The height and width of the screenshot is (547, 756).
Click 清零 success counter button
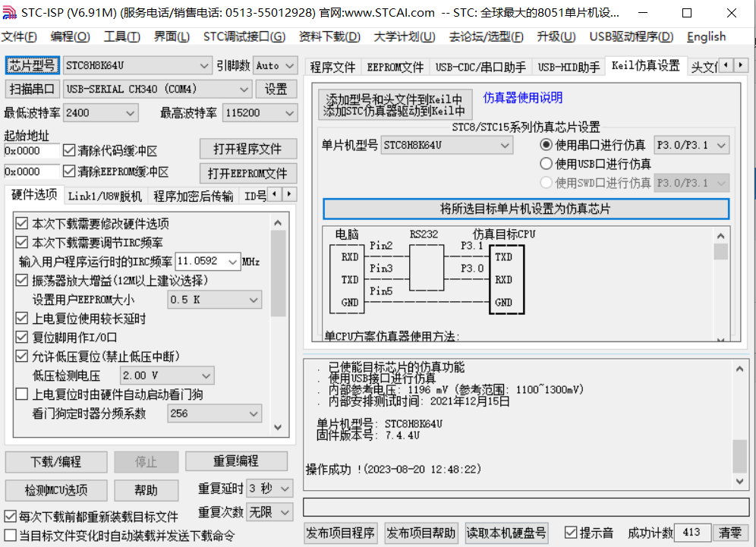pos(729,533)
